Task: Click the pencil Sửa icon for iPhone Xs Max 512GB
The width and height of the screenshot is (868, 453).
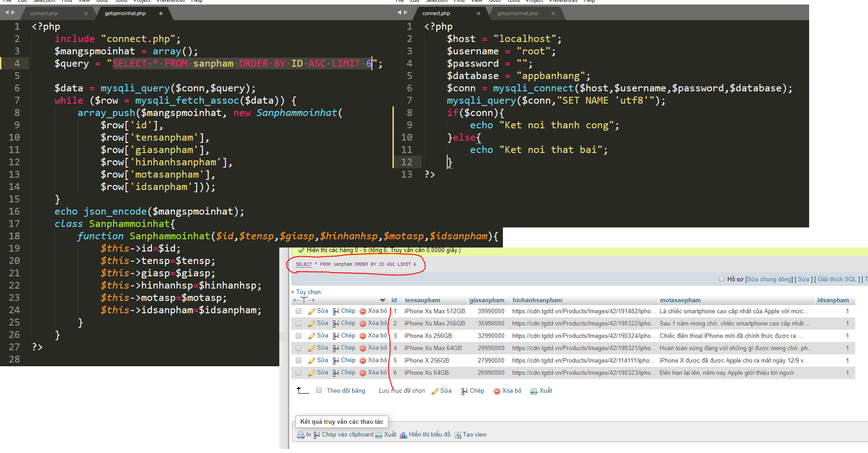Action: [x=312, y=311]
